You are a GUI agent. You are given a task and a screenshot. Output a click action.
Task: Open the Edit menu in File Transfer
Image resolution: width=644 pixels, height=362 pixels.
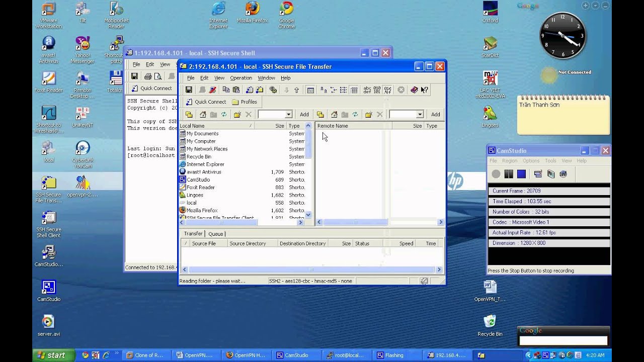204,78
